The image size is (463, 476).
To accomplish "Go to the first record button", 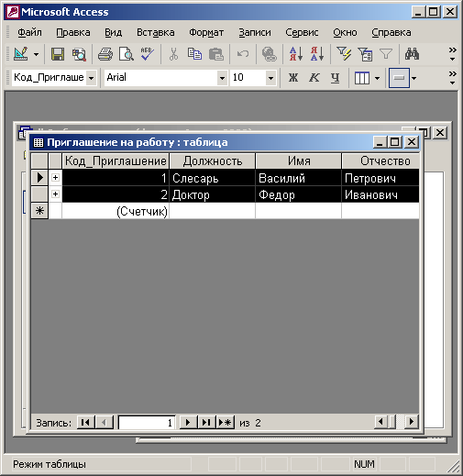I will (x=85, y=423).
